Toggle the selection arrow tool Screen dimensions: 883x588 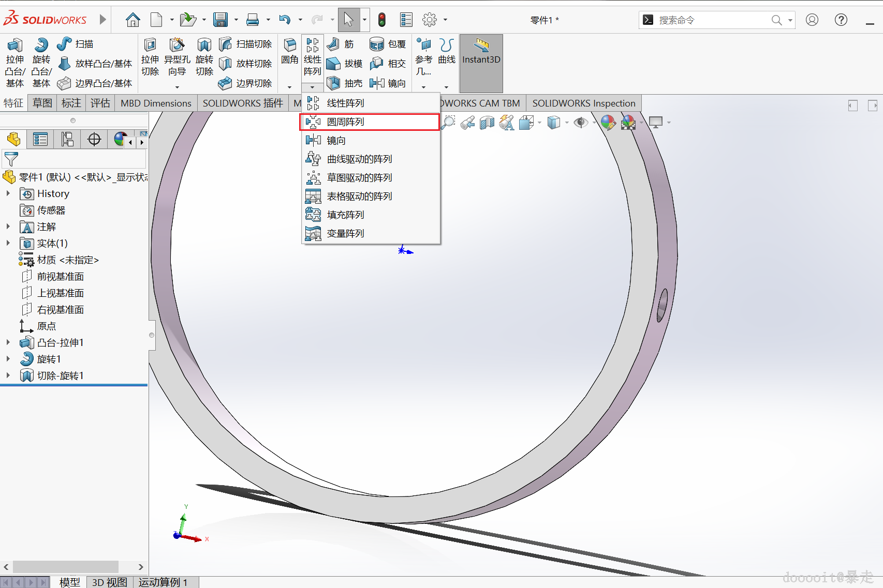click(348, 20)
